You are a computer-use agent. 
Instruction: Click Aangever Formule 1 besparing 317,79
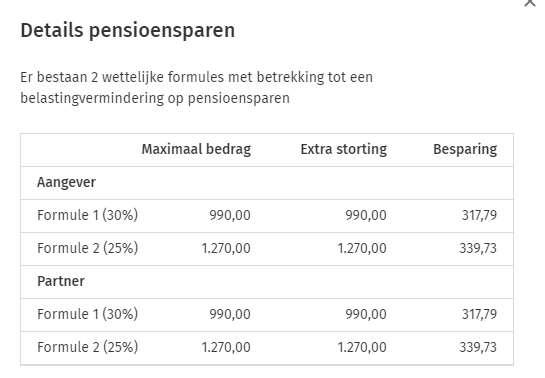(x=479, y=215)
